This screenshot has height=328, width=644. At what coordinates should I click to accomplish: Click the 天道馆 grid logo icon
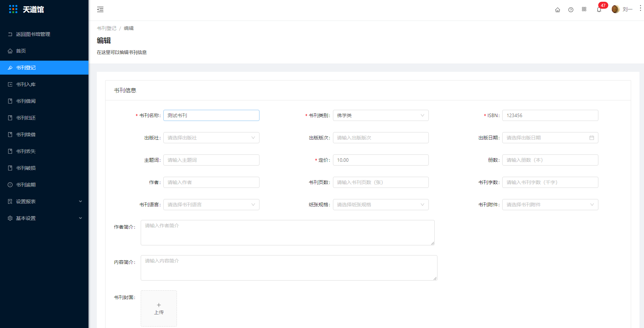(x=13, y=9)
